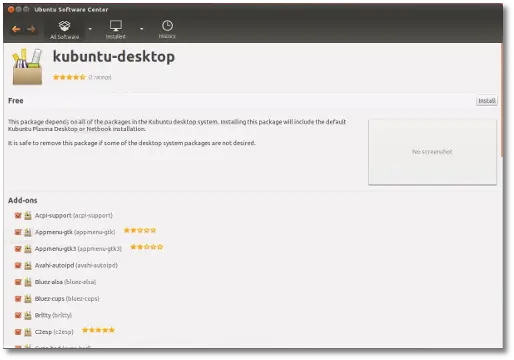Image resolution: width=514 pixels, height=360 pixels.
Task: Uncheck the Bluez-cups add-on
Action: [18, 299]
